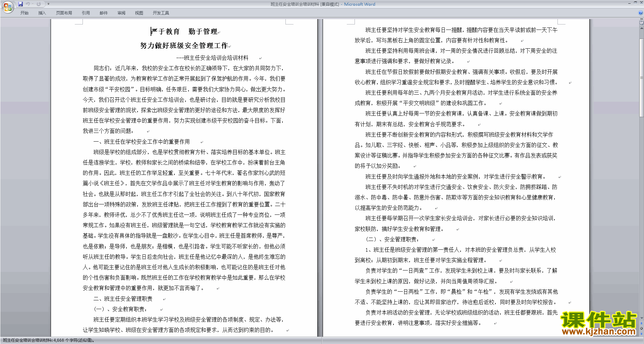Open the Customize Quick Access Toolbar dropdown
Screen dimensions: 644x344
pyautogui.click(x=48, y=4)
